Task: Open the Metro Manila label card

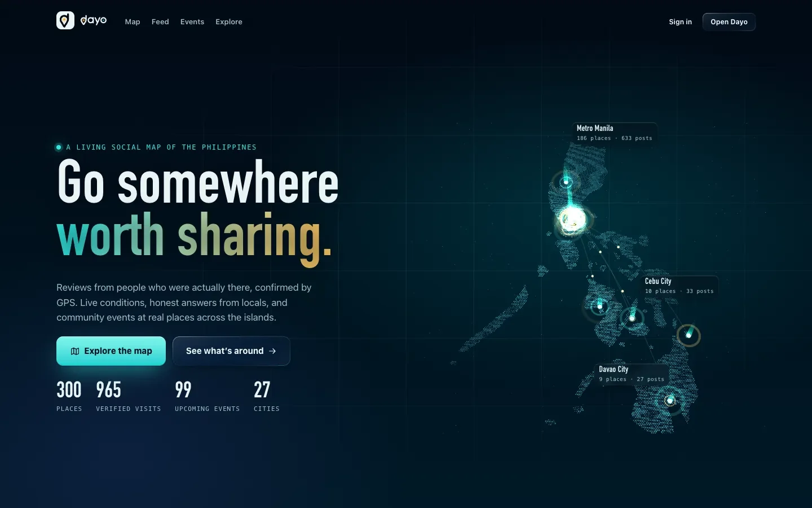Action: [x=615, y=133]
